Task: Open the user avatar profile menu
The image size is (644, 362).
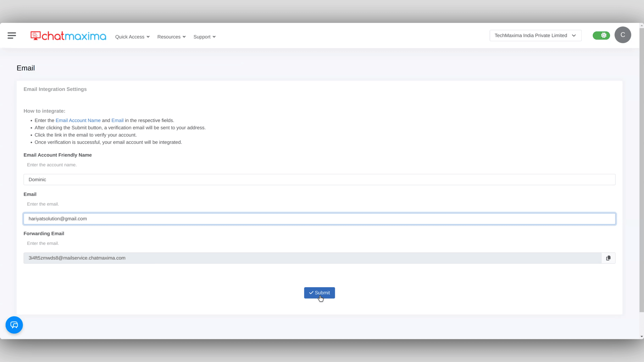Action: (x=623, y=35)
